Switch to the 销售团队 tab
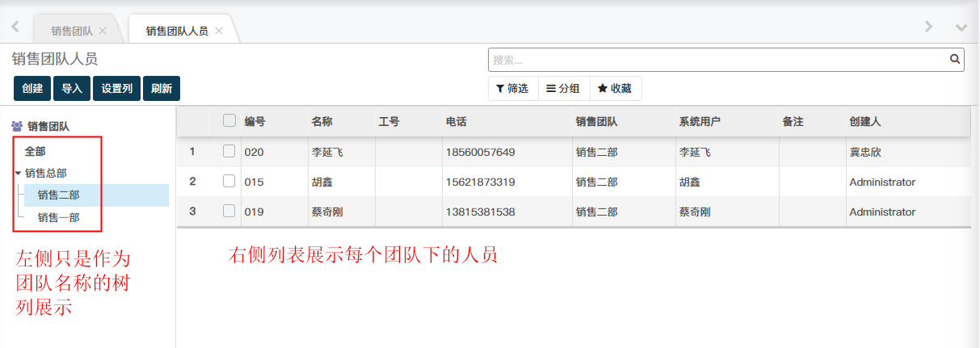The height and width of the screenshot is (348, 980). pyautogui.click(x=72, y=31)
